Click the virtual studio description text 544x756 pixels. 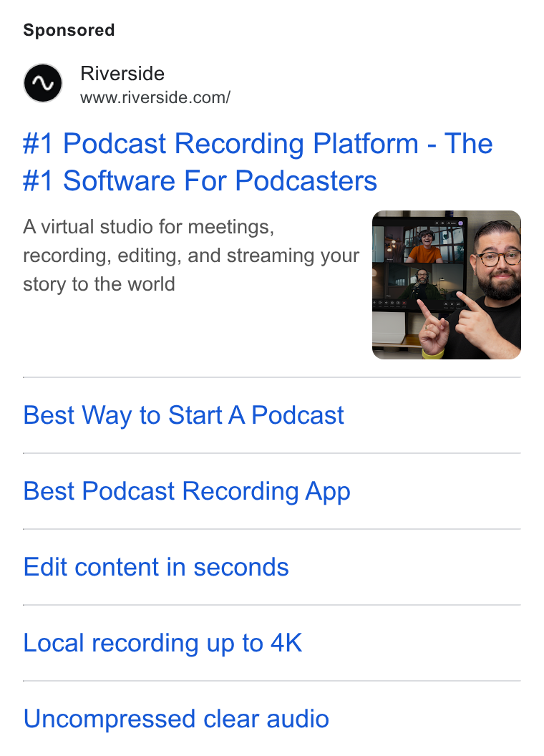pyautogui.click(x=191, y=256)
